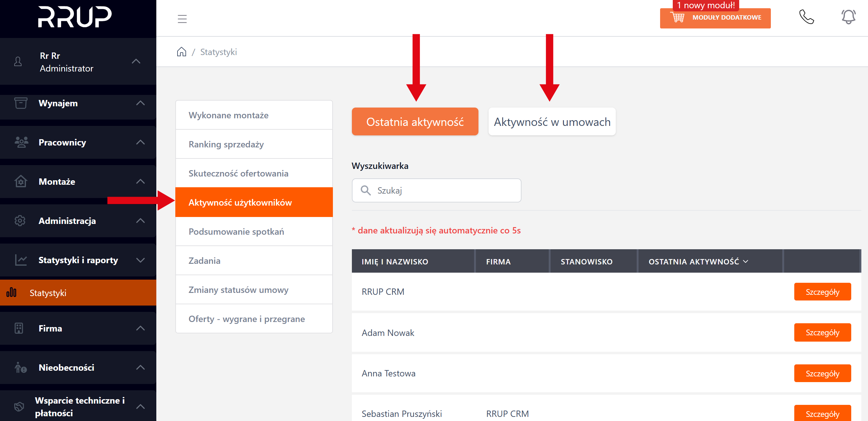Click the Administracja gear icon
Image resolution: width=868 pixels, height=421 pixels.
(x=20, y=220)
